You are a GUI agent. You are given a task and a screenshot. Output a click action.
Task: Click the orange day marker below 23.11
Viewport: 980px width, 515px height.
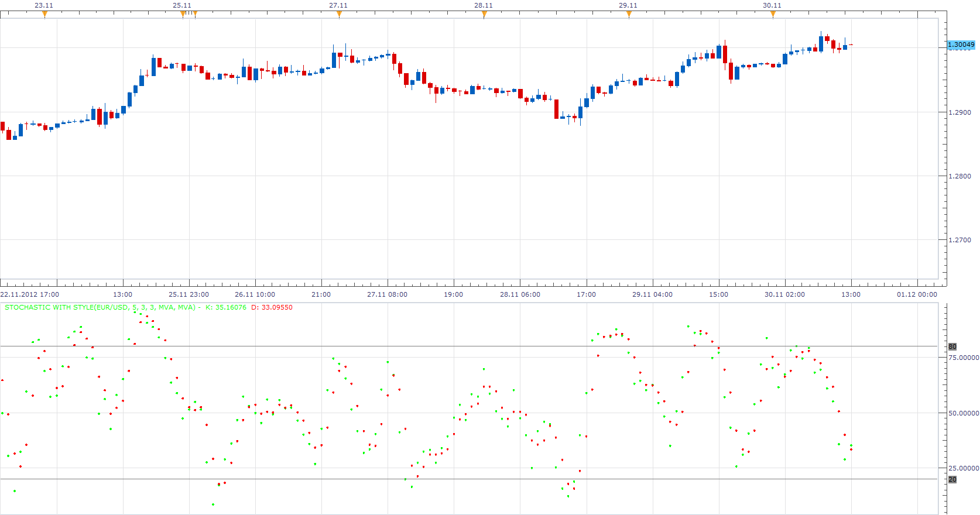[x=44, y=15]
